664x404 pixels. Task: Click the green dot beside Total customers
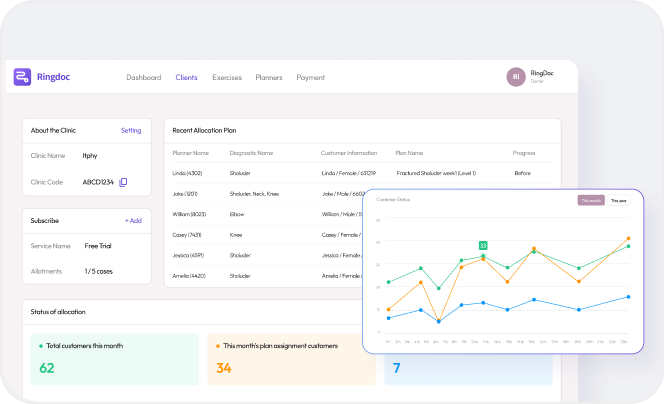coord(40,345)
